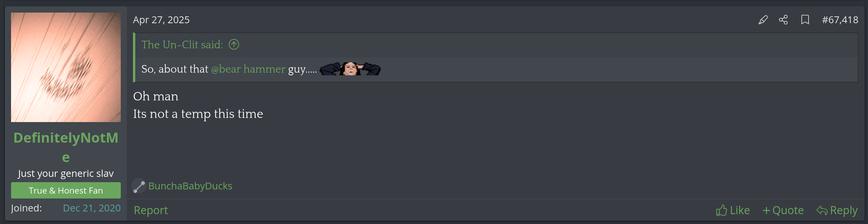Viewport: 868px width, 224px height.
Task: Open DefinitelyNotMe's avatar image
Action: tap(66, 67)
